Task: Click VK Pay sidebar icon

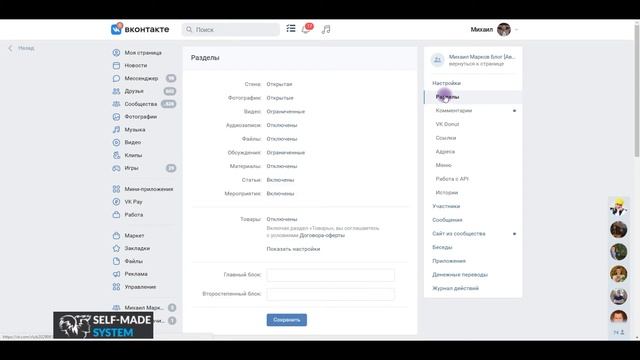Action: tap(116, 202)
